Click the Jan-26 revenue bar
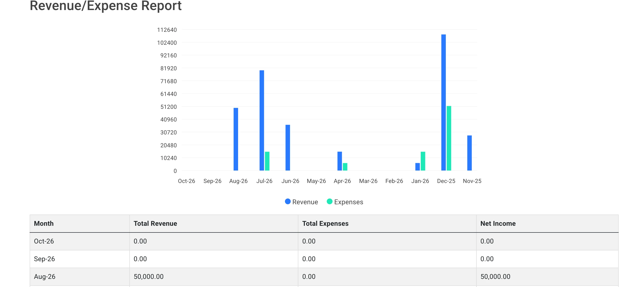This screenshot has height=287, width=644. pyautogui.click(x=417, y=167)
